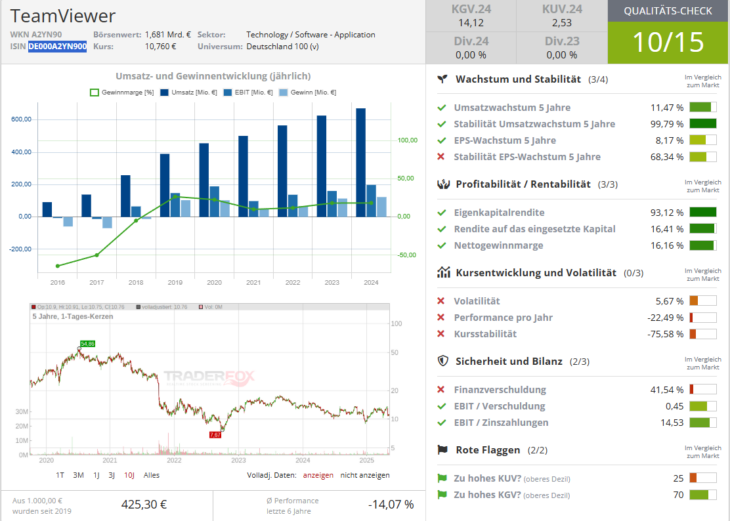
Task: Click green check next to EPS-Wachstum 5 Jahre
Action: click(x=441, y=140)
